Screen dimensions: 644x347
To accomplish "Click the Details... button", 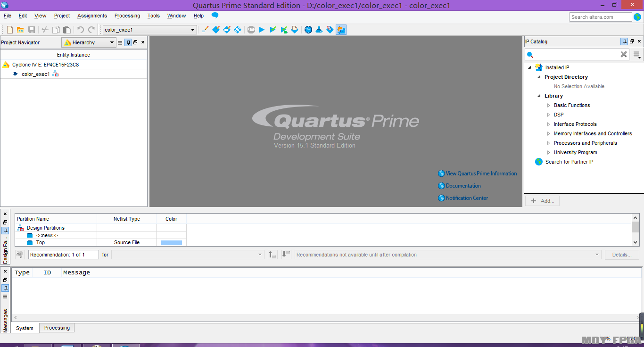I will coord(622,255).
